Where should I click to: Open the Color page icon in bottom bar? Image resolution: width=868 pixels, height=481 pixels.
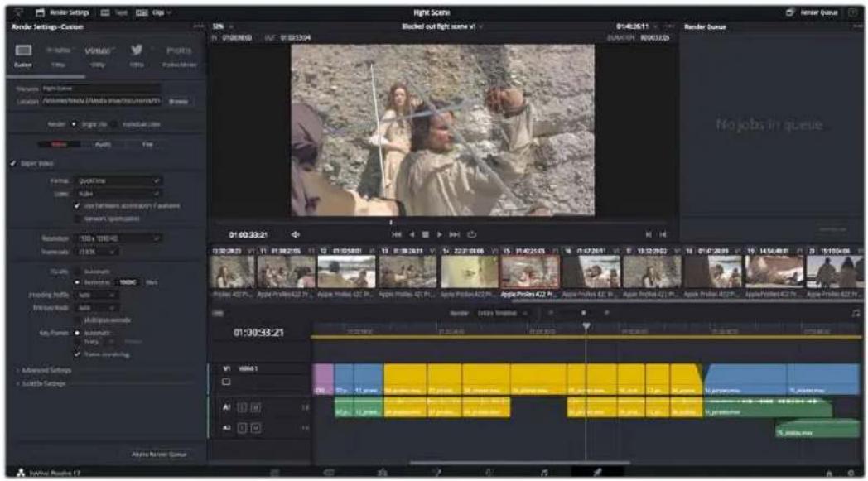490,472
